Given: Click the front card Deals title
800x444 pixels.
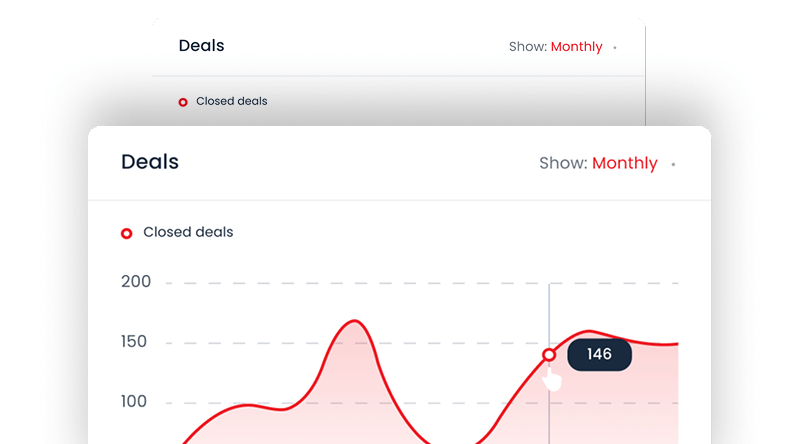Looking at the screenshot, I should pyautogui.click(x=150, y=162).
